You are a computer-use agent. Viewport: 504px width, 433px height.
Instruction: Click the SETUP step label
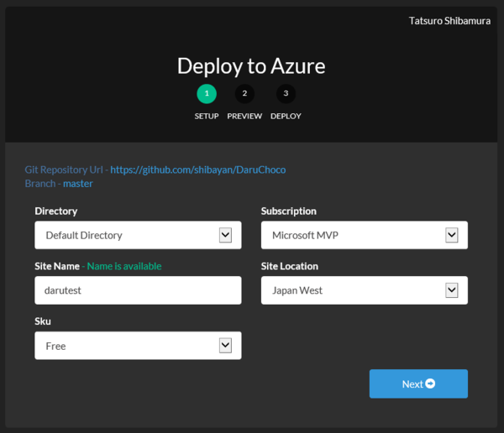tap(207, 116)
